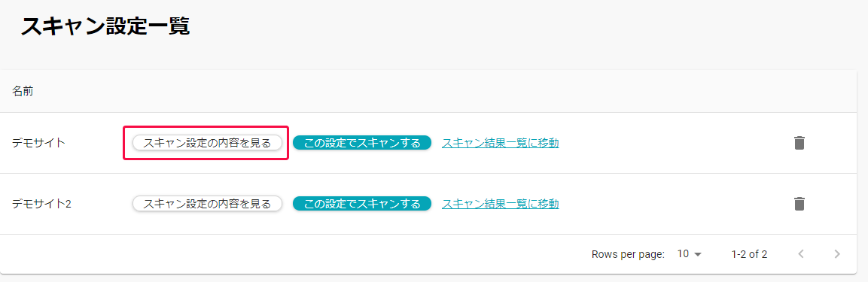This screenshot has width=868, height=282.
Task: Select the rows per page value 10
Action: tap(683, 254)
